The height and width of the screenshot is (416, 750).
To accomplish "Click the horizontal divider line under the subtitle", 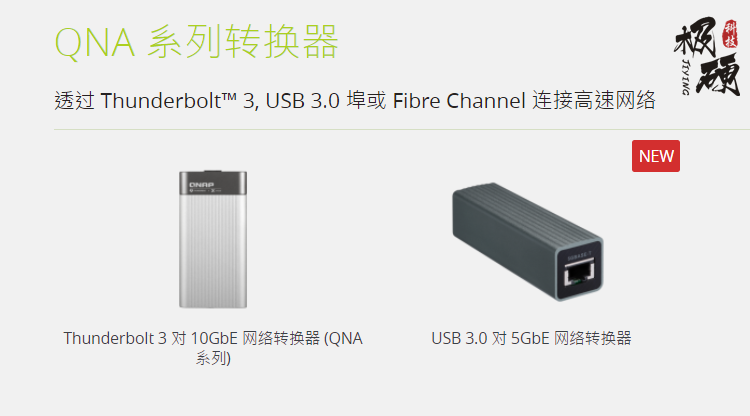I will coord(402,129).
